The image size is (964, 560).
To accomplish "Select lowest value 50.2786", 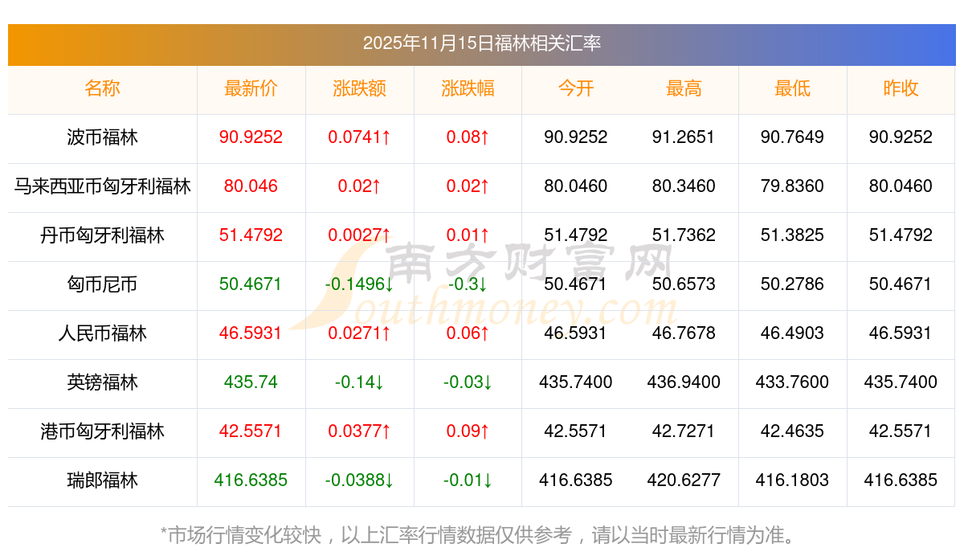I will pyautogui.click(x=792, y=284).
